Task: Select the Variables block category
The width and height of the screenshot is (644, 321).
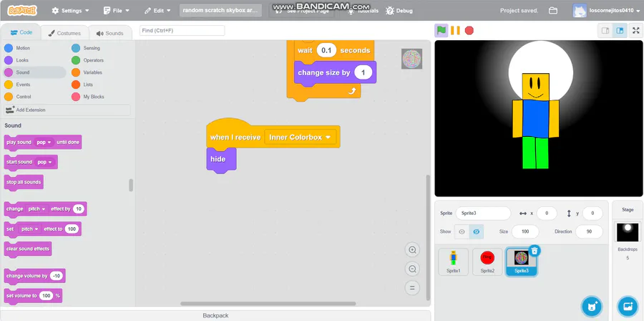Action: coord(87,72)
